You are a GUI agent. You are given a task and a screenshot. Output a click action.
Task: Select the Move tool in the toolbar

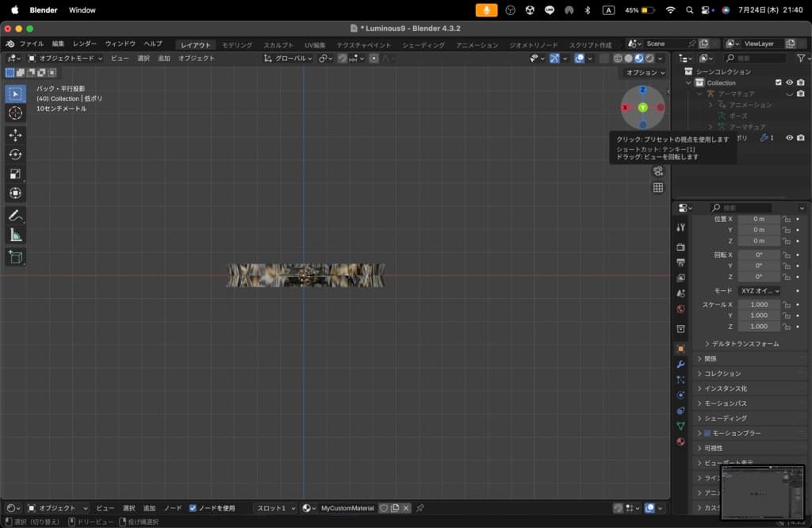[15, 135]
